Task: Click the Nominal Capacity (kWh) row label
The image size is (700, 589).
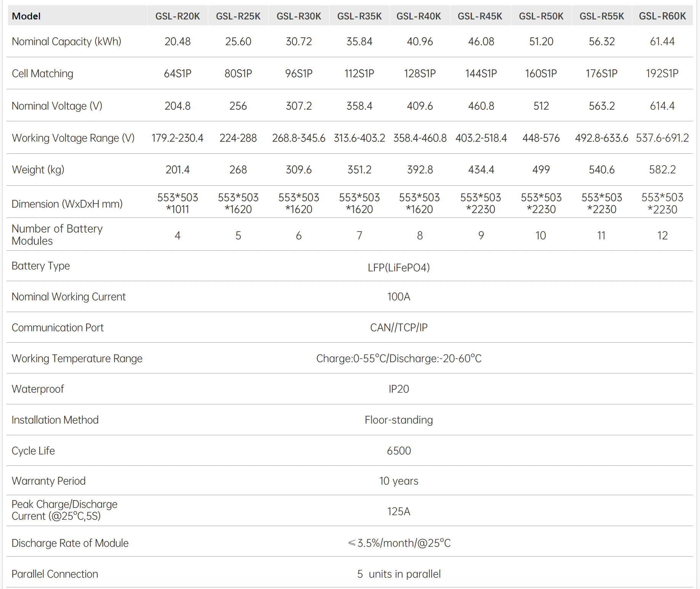Action: (66, 42)
